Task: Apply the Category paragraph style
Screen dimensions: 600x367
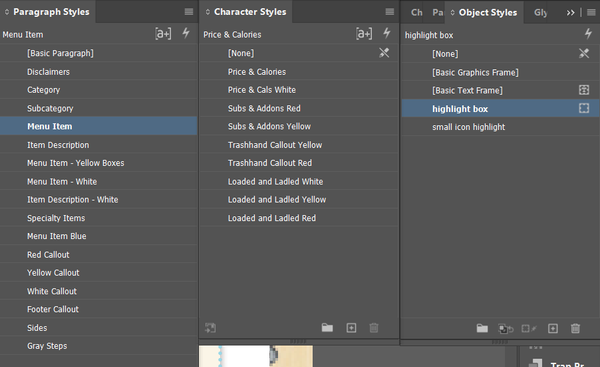Action: coord(99,90)
